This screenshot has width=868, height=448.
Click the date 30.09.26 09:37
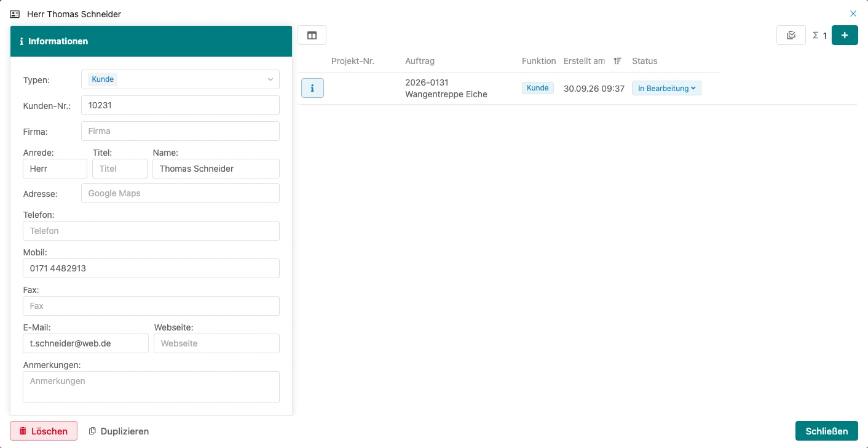(594, 89)
